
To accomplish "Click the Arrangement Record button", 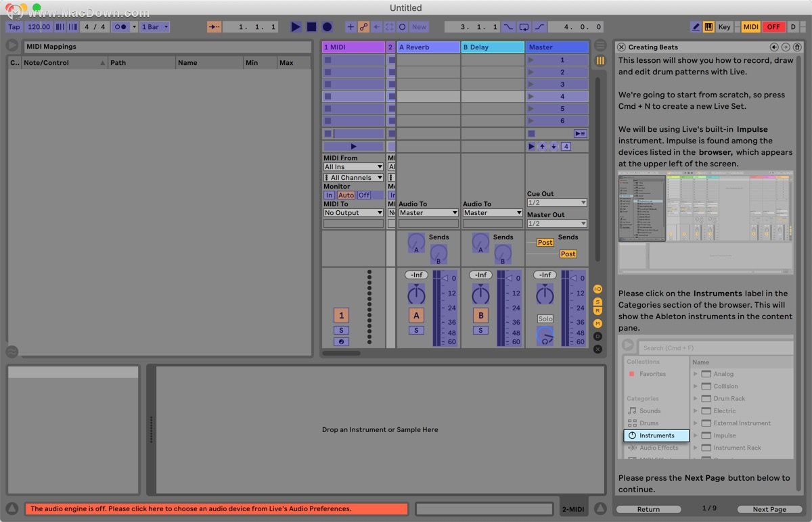I will 327,27.
